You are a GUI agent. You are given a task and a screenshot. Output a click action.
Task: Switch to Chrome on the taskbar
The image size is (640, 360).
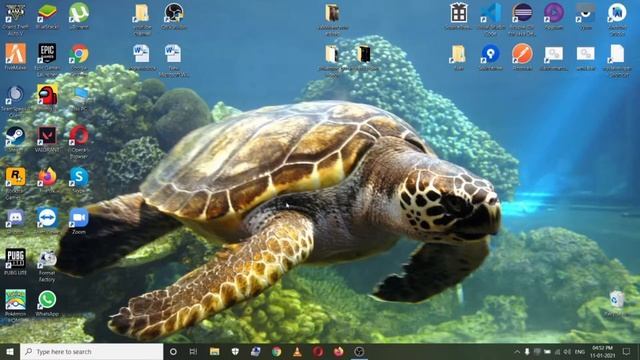pos(276,351)
